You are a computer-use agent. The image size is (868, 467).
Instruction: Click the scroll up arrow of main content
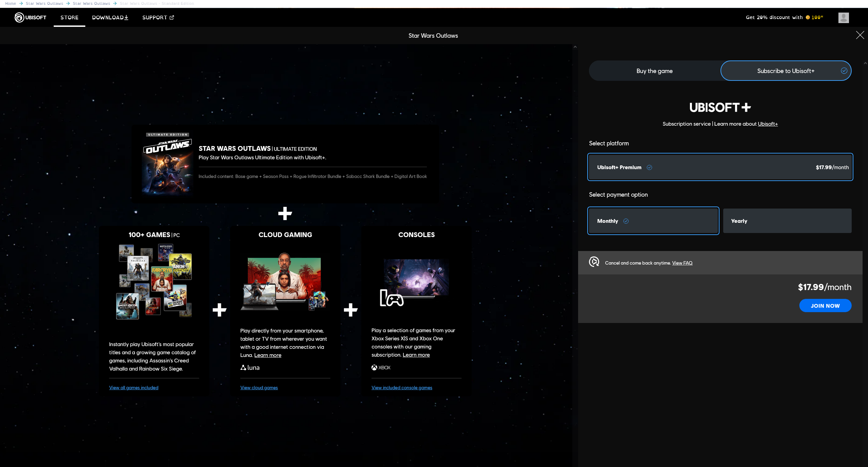click(x=575, y=47)
